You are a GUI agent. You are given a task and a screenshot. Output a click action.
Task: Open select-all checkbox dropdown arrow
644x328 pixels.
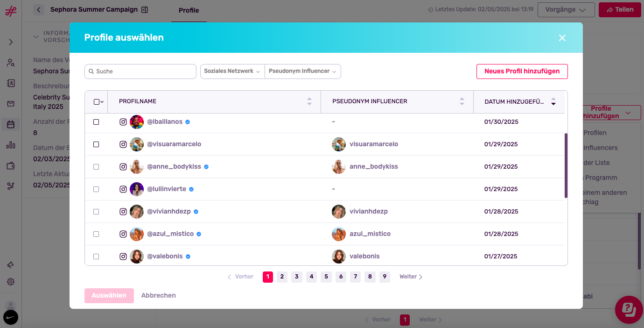click(x=102, y=102)
